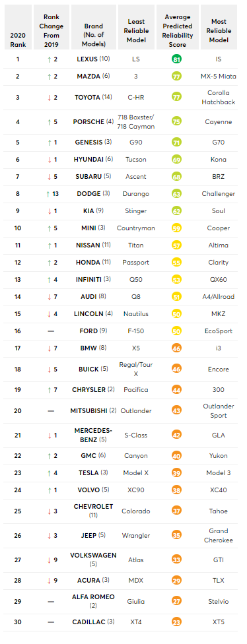Click Dodge green up arrow rank change
Viewport: 247px width, 644px height.
pos(49,193)
